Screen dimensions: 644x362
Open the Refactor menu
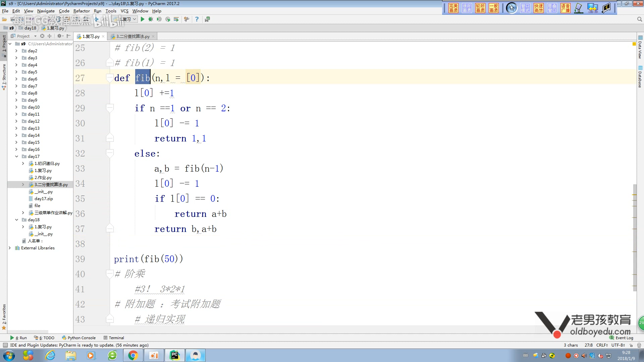(82, 11)
